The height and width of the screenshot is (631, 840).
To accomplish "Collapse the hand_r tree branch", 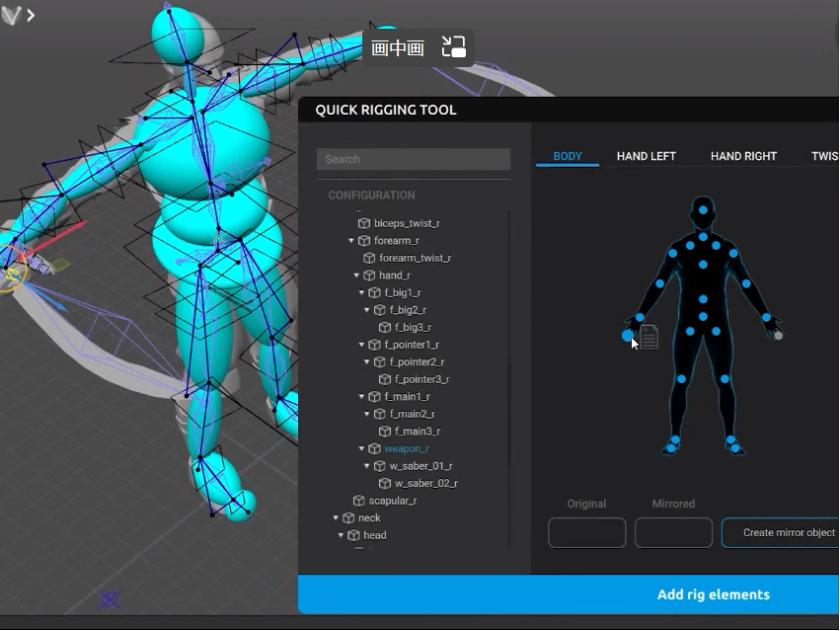I will point(358,276).
